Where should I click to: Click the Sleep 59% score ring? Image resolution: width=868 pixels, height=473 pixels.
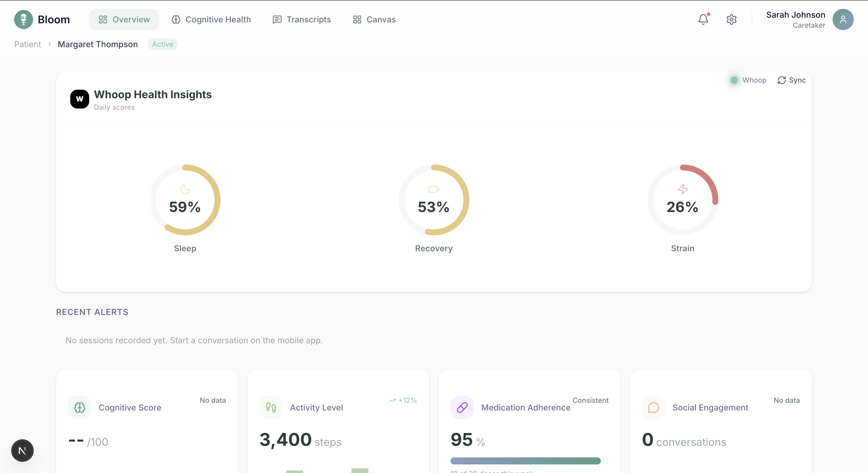[185, 200]
